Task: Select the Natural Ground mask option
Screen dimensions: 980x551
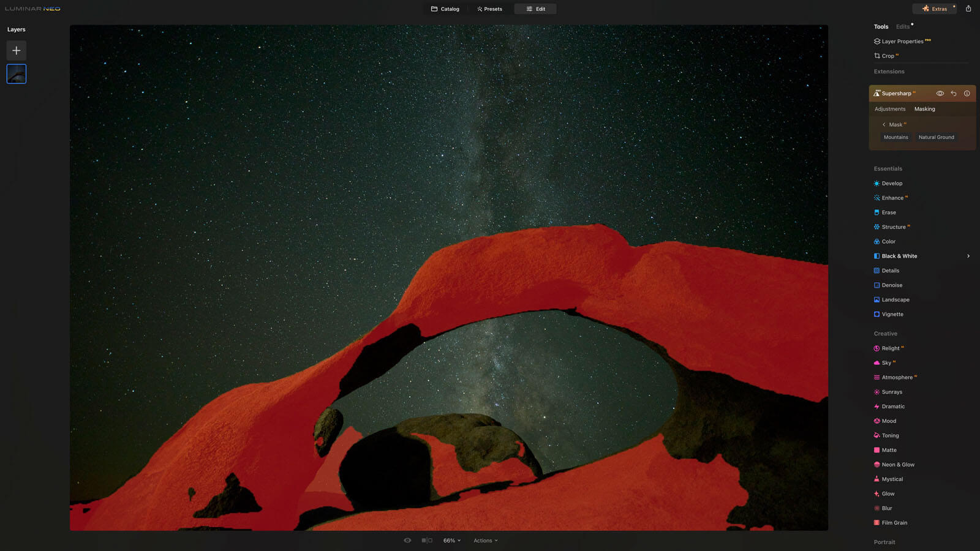Action: pyautogui.click(x=936, y=138)
